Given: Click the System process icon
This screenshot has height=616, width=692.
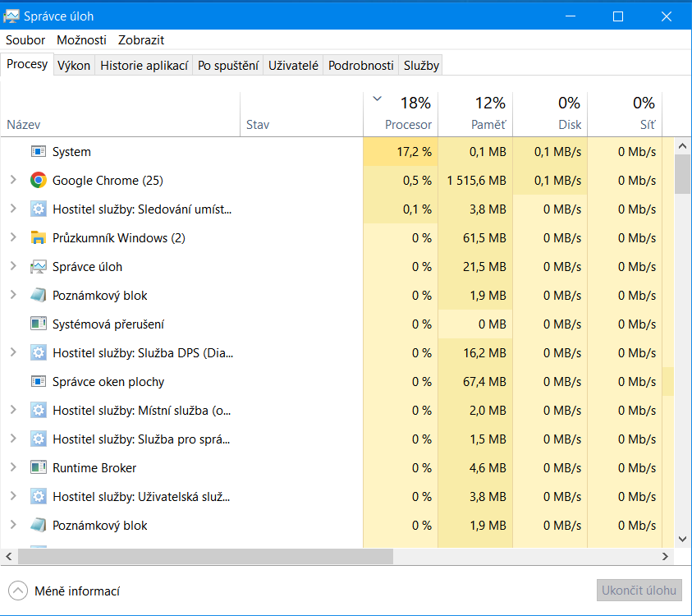Looking at the screenshot, I should coord(38,152).
